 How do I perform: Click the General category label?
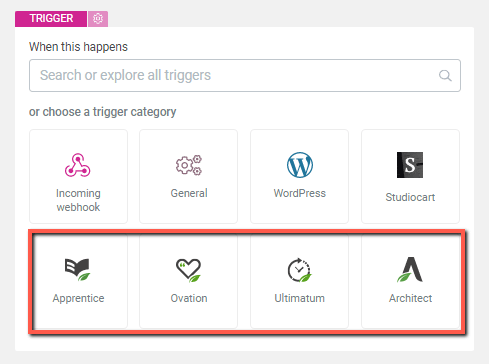click(189, 193)
